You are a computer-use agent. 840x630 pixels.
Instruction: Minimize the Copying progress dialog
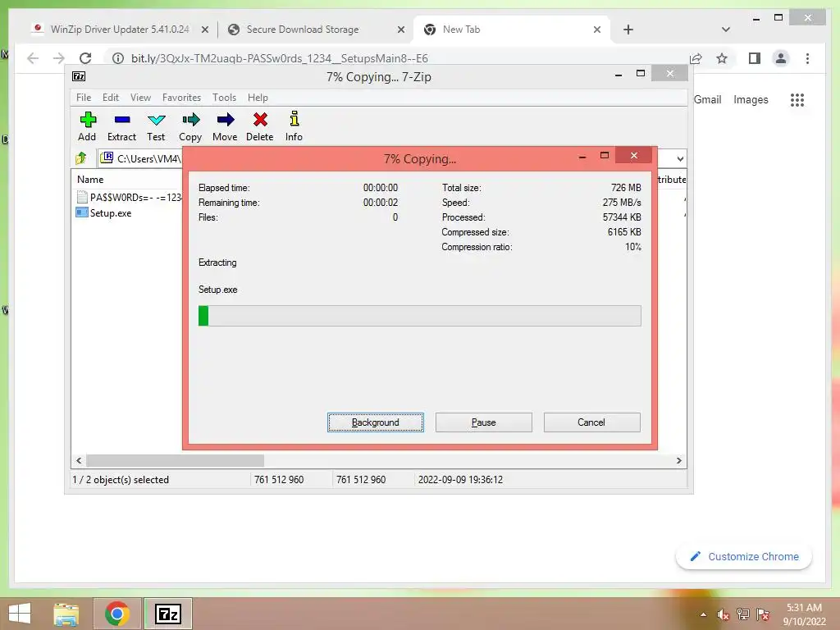point(582,156)
